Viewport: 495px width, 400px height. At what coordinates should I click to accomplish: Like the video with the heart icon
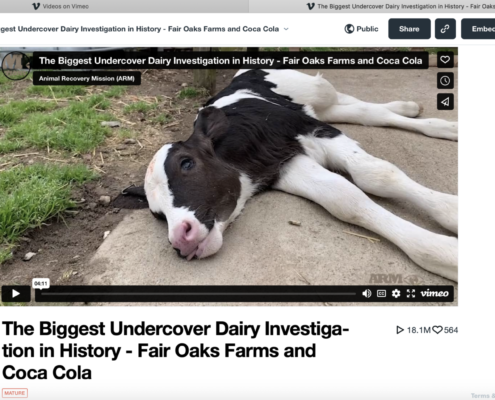(x=445, y=60)
